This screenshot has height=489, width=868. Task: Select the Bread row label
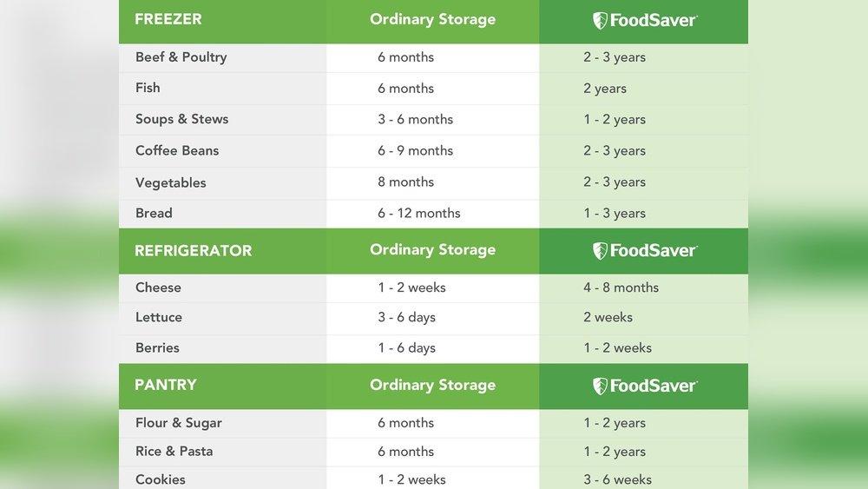click(154, 213)
